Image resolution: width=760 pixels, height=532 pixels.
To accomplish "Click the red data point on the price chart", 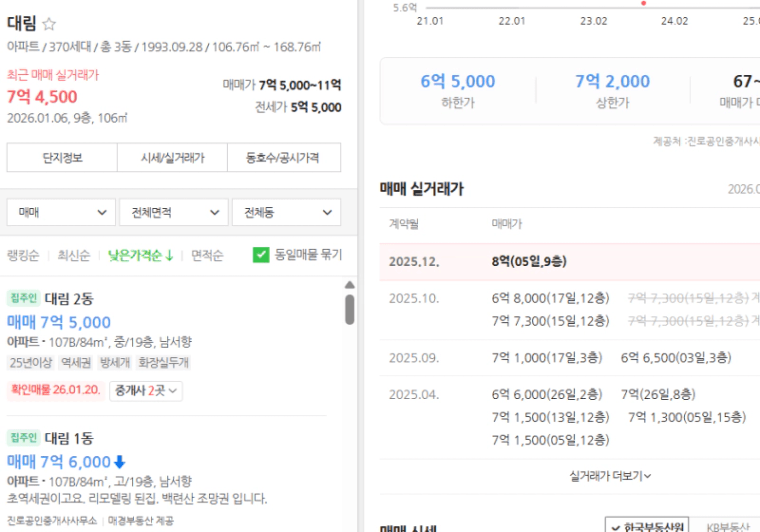I will pos(643,3).
